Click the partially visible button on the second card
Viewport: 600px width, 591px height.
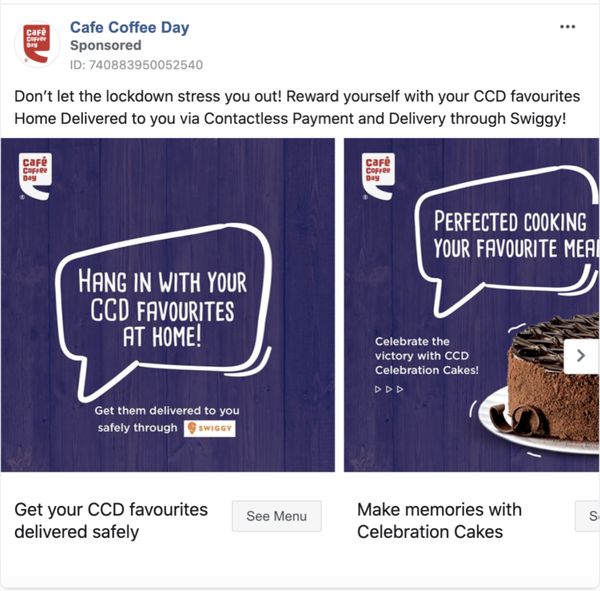coord(590,516)
